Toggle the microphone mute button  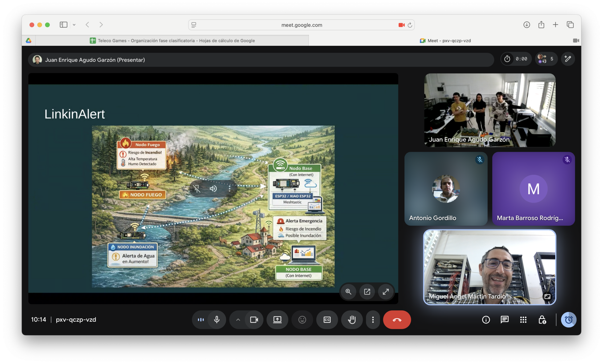tap(216, 320)
